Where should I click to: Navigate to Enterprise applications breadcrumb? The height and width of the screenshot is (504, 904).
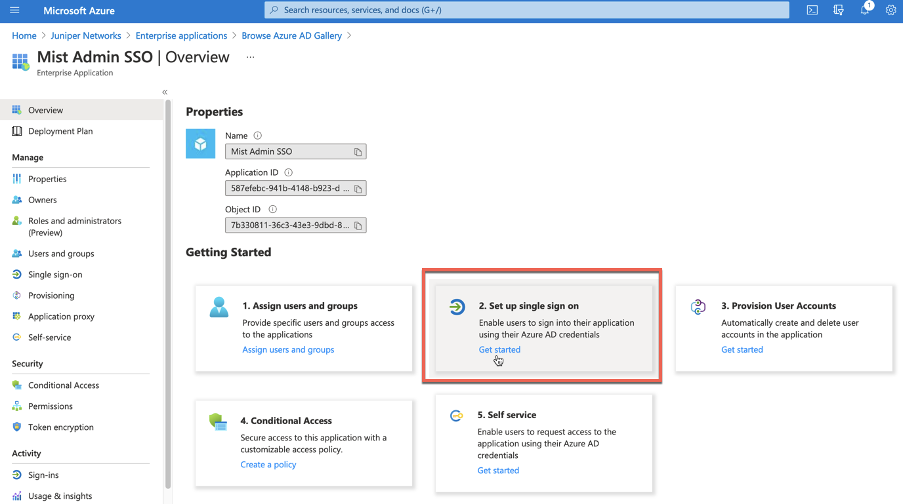(x=181, y=36)
